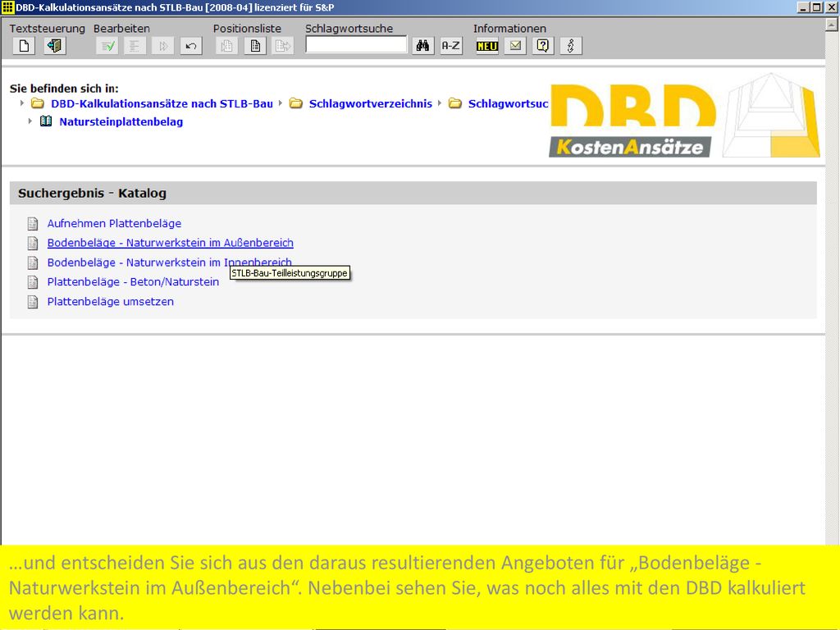This screenshot has width=840, height=630.
Task: Click the window title bar app icon
Action: tap(7, 7)
